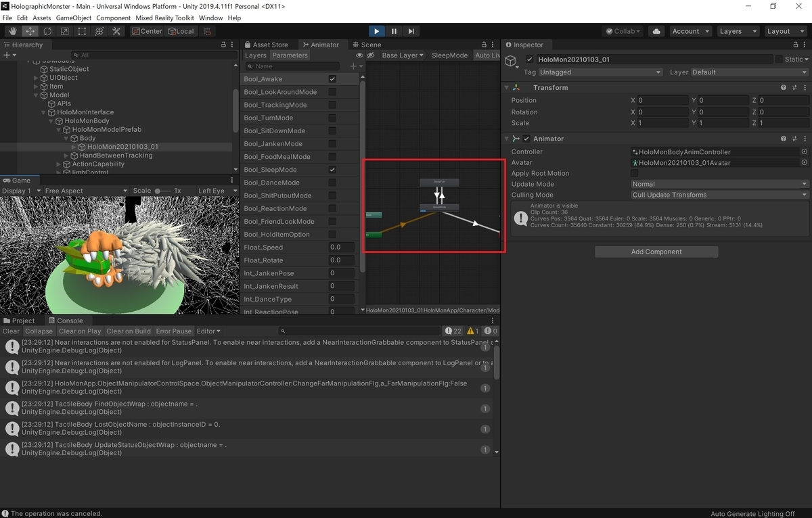Open the custom editor tools icon
This screenshot has height=518, width=812.
116,31
